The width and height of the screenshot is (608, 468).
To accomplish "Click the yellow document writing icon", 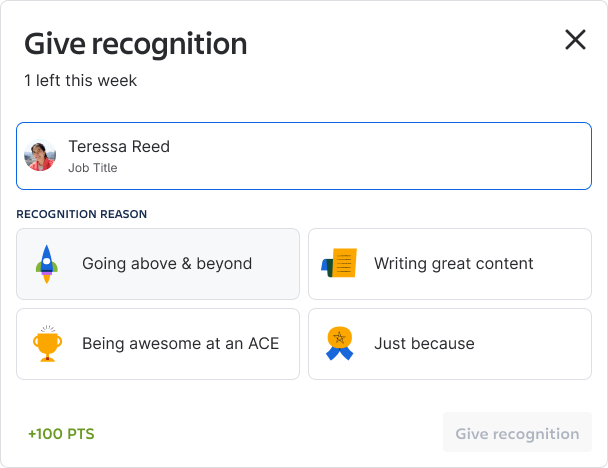I will tap(339, 264).
